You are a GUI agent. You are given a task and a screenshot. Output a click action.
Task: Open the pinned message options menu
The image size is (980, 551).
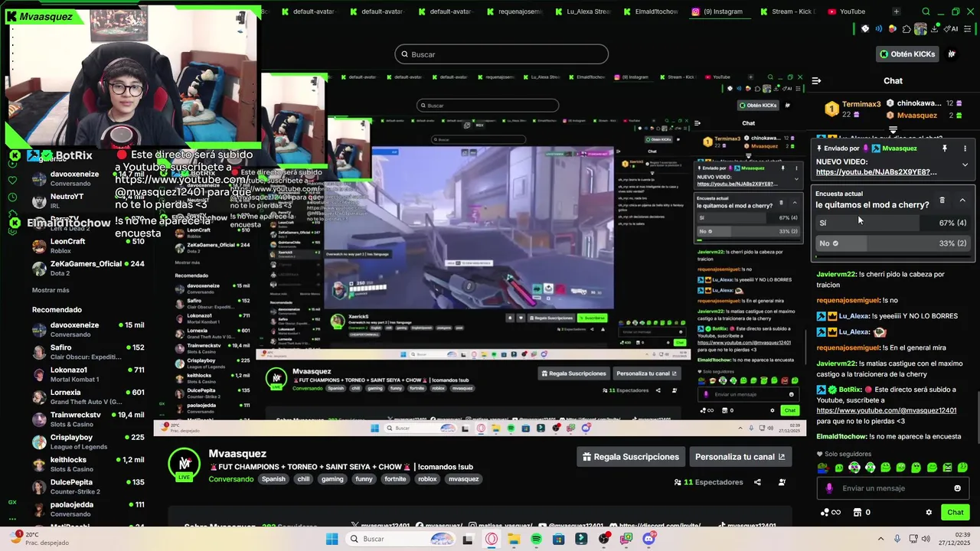point(965,148)
